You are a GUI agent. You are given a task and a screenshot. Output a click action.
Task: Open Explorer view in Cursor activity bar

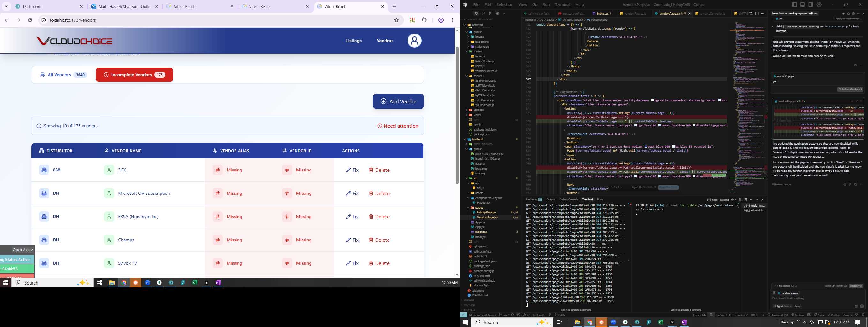(x=476, y=13)
